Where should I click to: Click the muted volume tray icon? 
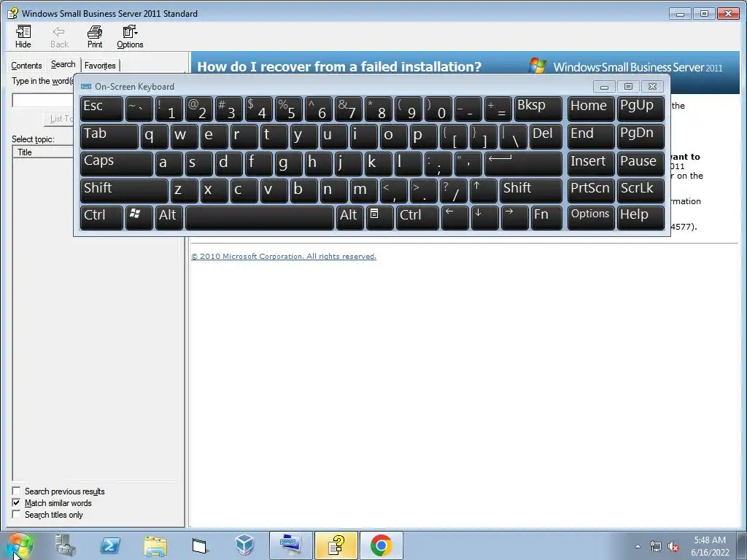click(673, 546)
